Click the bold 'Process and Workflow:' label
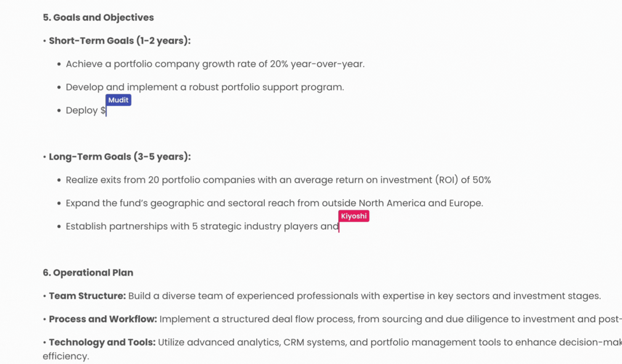 [x=103, y=319]
